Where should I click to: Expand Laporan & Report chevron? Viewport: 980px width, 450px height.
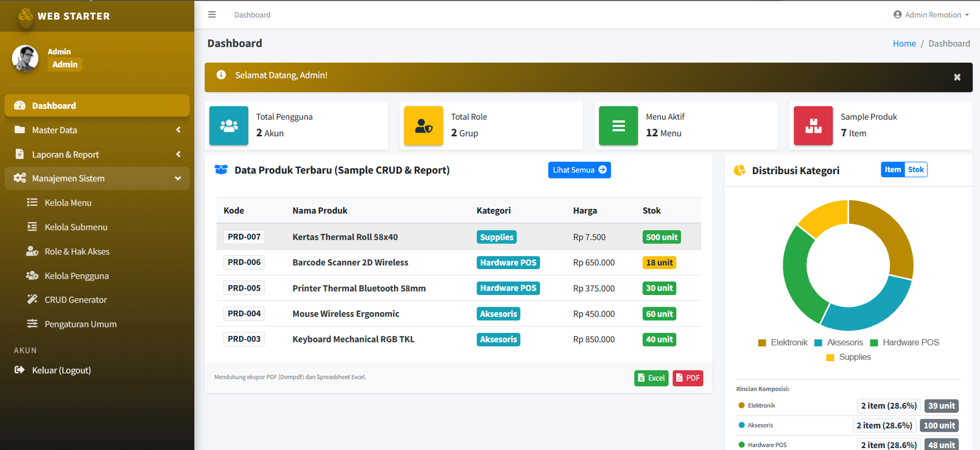tap(178, 154)
